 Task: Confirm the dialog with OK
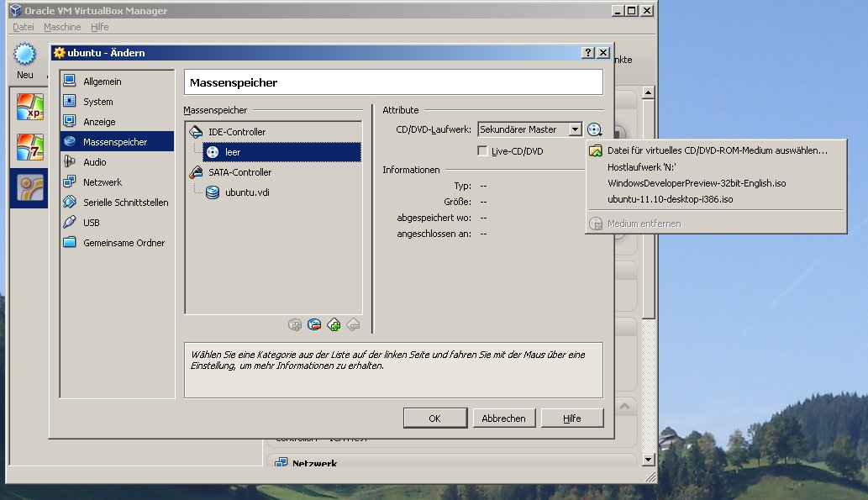435,418
